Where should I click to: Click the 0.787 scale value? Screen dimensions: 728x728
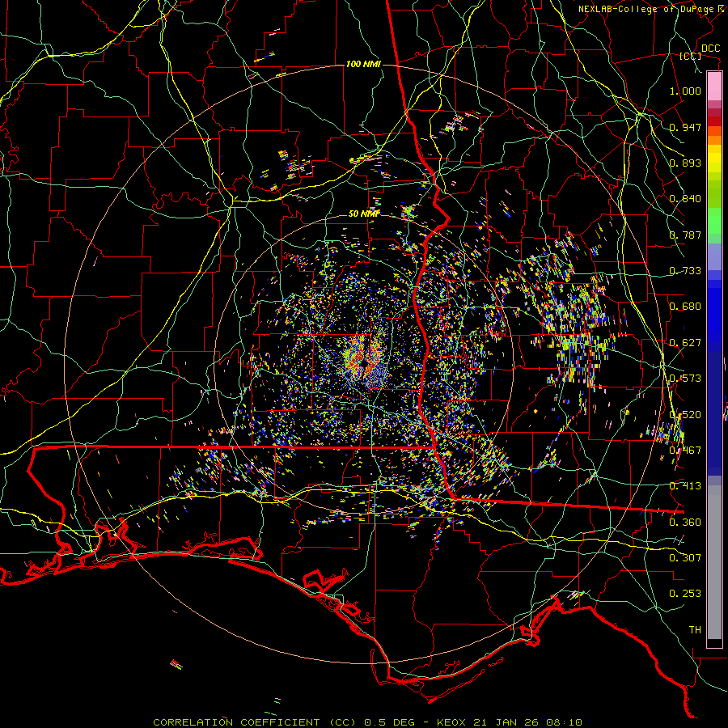(x=685, y=235)
